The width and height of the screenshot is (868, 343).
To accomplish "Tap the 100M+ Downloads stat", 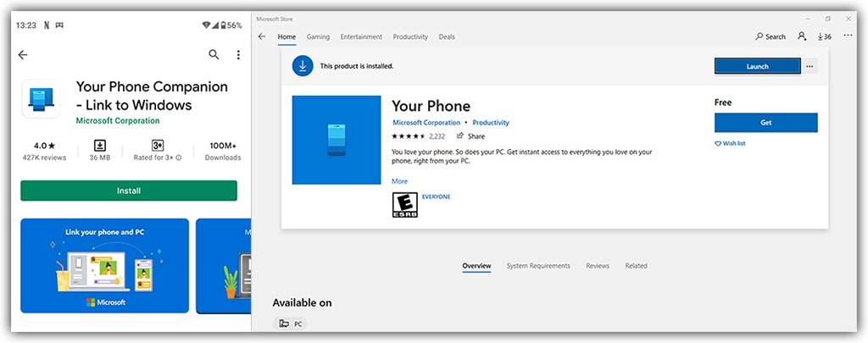I will coord(223,151).
